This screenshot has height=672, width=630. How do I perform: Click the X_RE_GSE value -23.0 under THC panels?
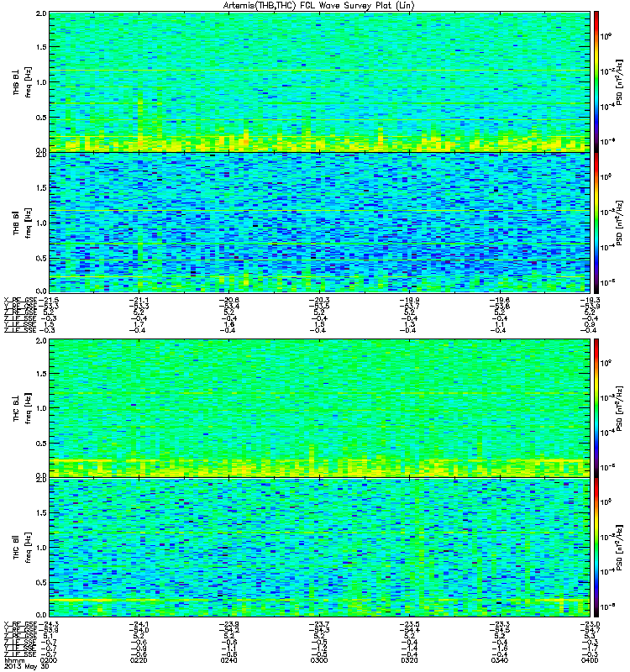(590, 624)
